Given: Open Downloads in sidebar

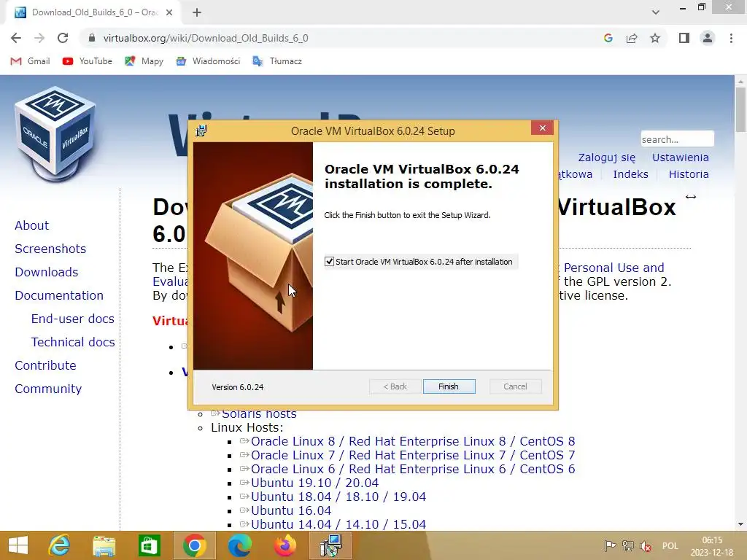Looking at the screenshot, I should coord(46,272).
